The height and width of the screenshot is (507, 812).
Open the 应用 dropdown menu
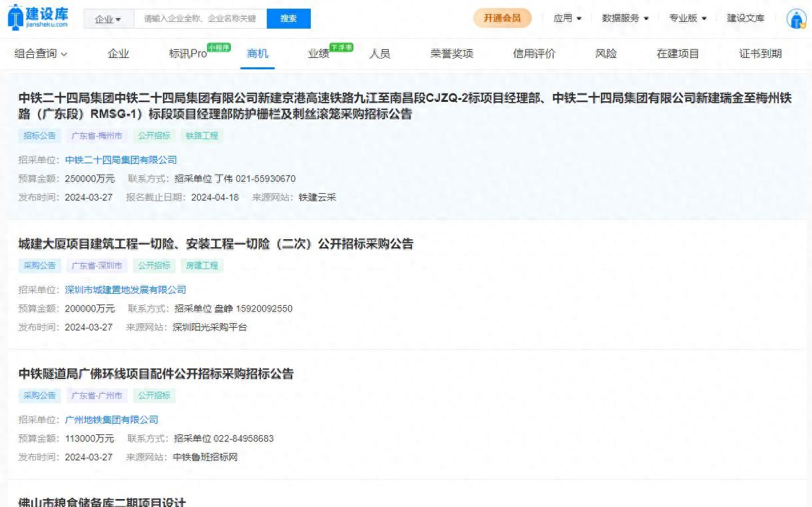566,19
